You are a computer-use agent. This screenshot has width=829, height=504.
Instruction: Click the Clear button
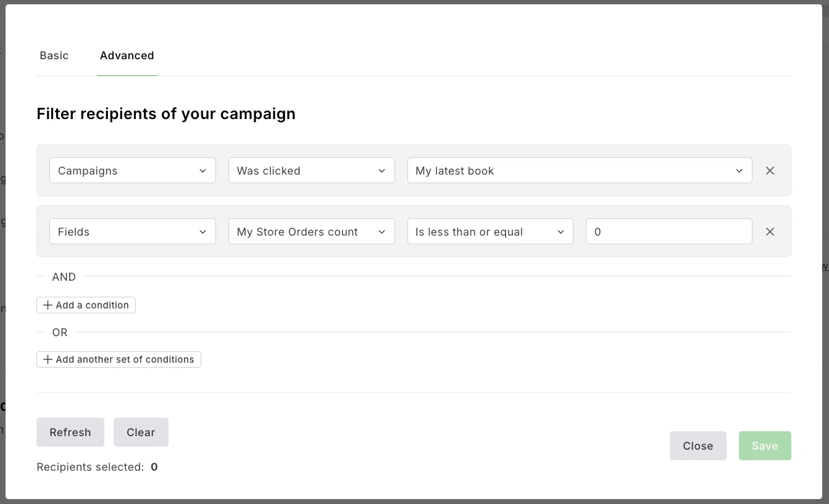pyautogui.click(x=141, y=432)
